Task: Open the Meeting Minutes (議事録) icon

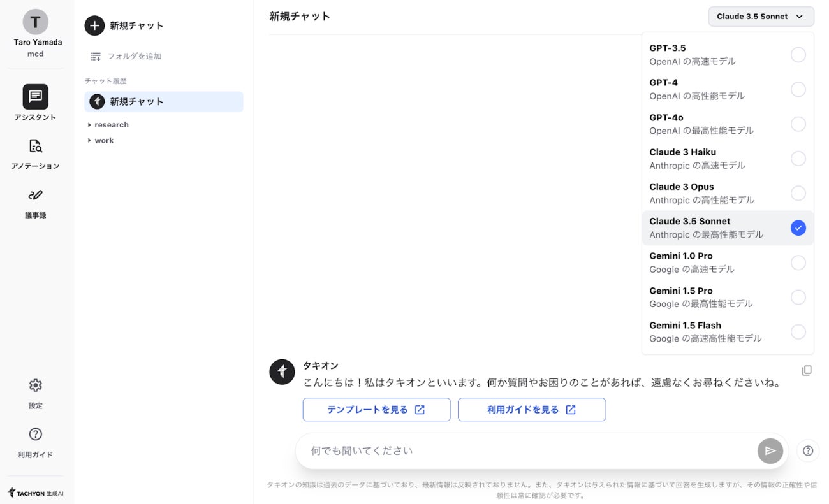Action: pyautogui.click(x=36, y=195)
